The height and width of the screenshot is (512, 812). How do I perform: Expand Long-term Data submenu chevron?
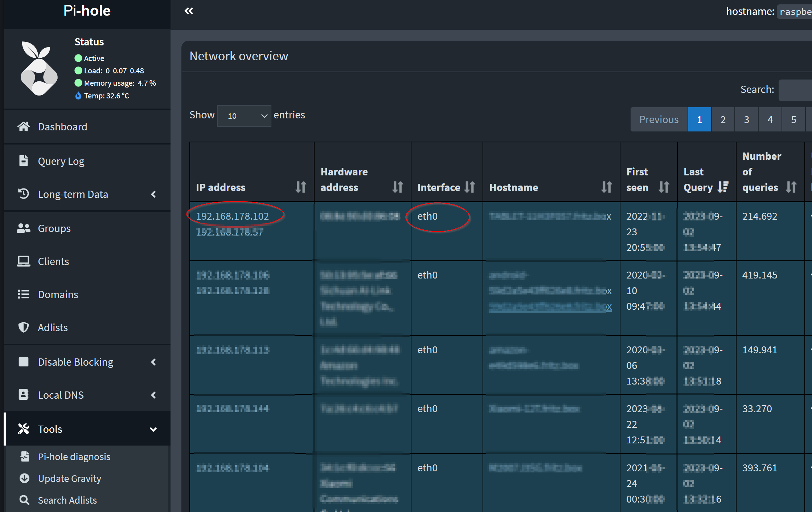tap(153, 194)
